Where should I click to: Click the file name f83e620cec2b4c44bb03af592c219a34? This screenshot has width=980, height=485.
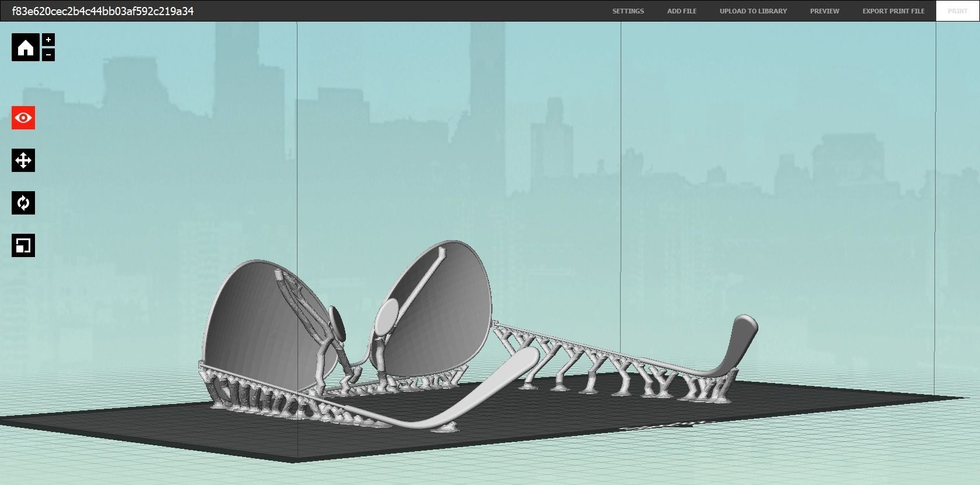[103, 11]
